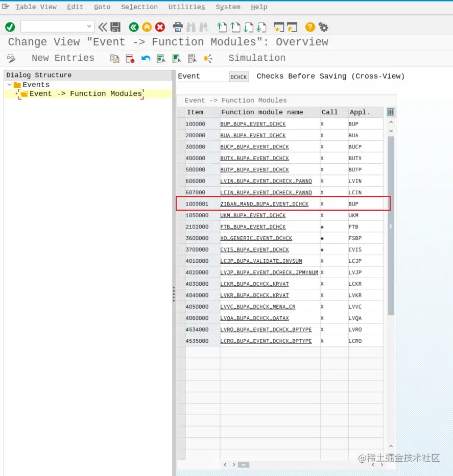Open the Edit menu

(x=75, y=7)
